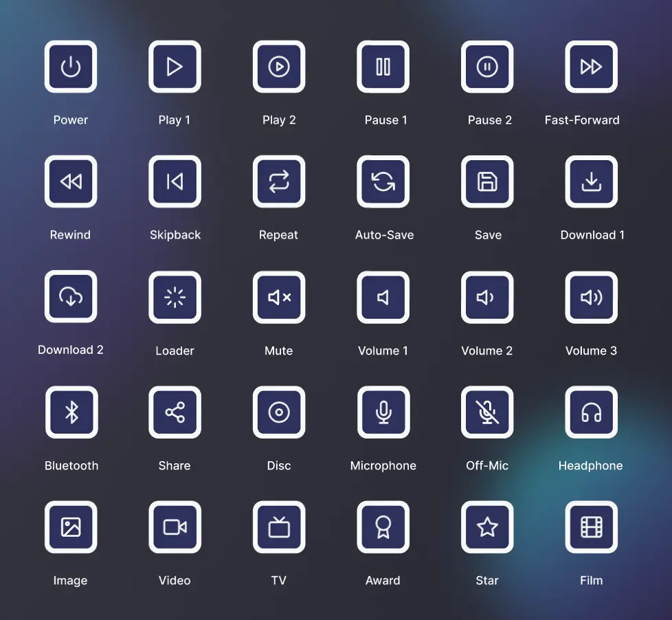This screenshot has width=672, height=620.
Task: Open the Share icon
Action: pos(175,412)
